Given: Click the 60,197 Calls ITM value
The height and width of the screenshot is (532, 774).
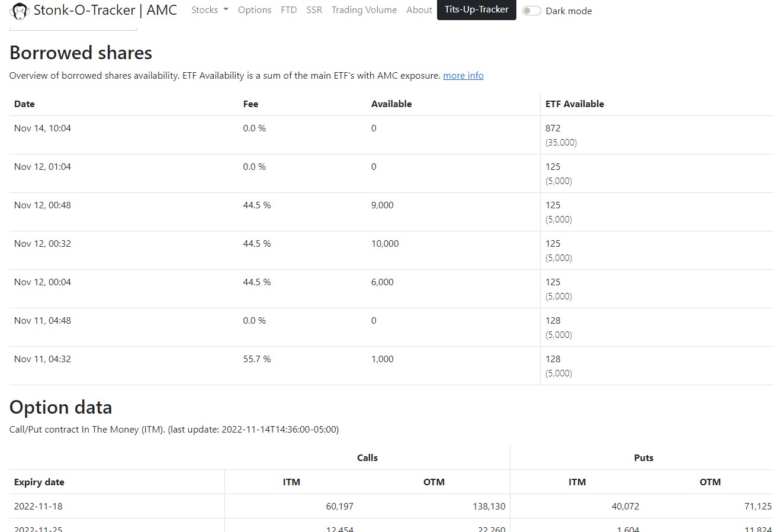Looking at the screenshot, I should [340, 507].
